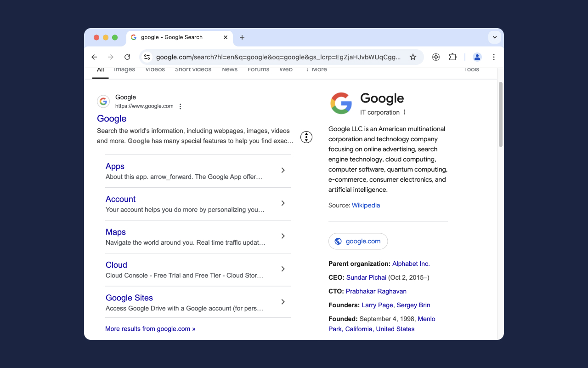
Task: Reload the current page
Action: [x=127, y=57]
